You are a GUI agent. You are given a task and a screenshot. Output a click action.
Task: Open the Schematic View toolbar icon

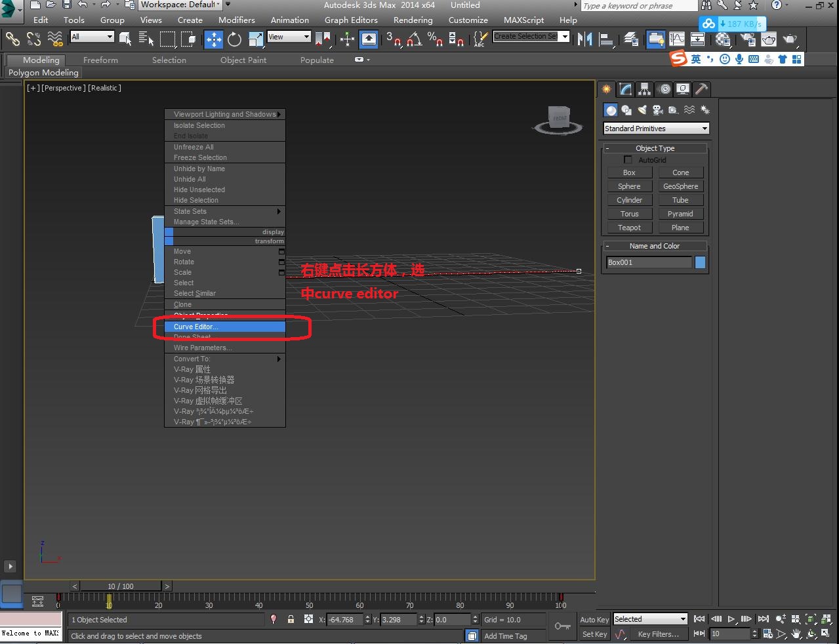698,39
